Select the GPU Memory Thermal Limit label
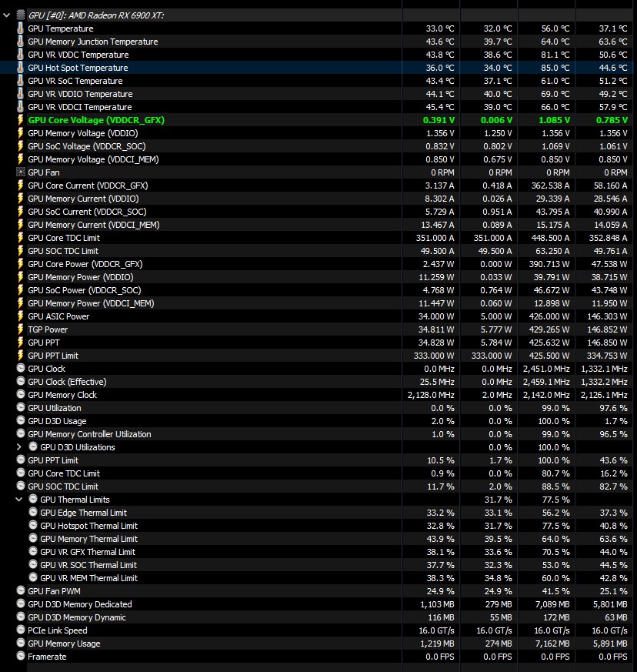The width and height of the screenshot is (637, 672). click(x=89, y=539)
